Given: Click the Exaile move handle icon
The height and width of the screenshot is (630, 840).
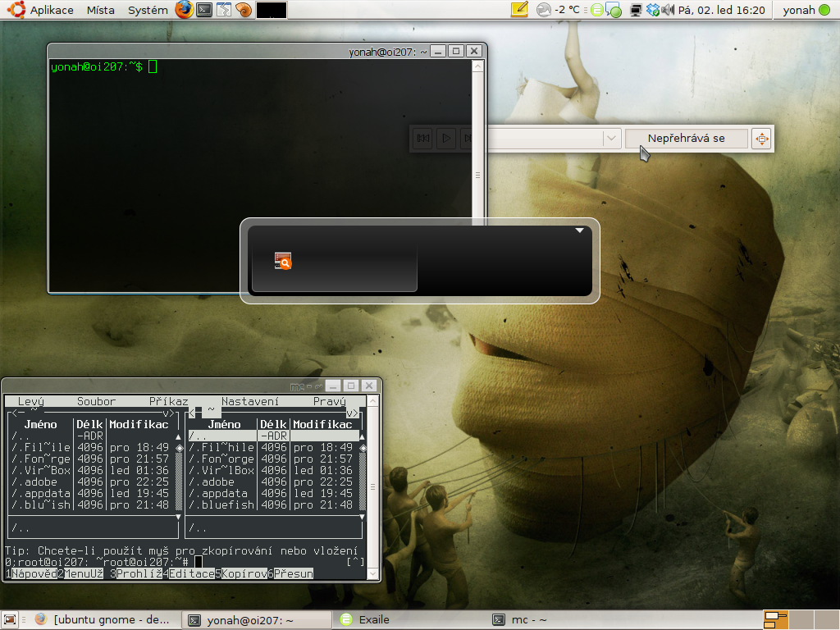Looking at the screenshot, I should [761, 139].
